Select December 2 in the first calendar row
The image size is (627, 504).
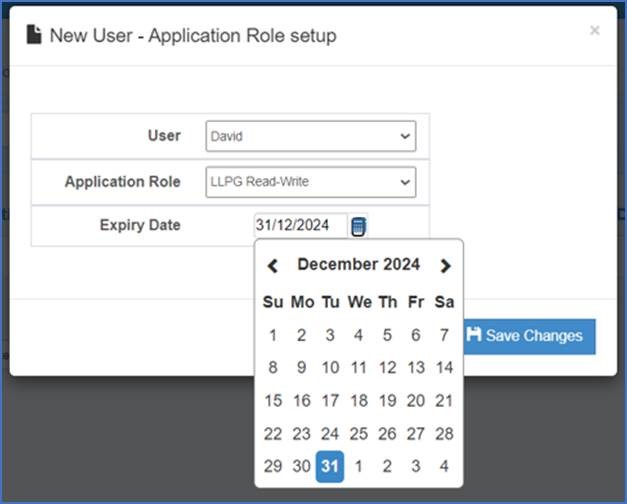coord(302,335)
